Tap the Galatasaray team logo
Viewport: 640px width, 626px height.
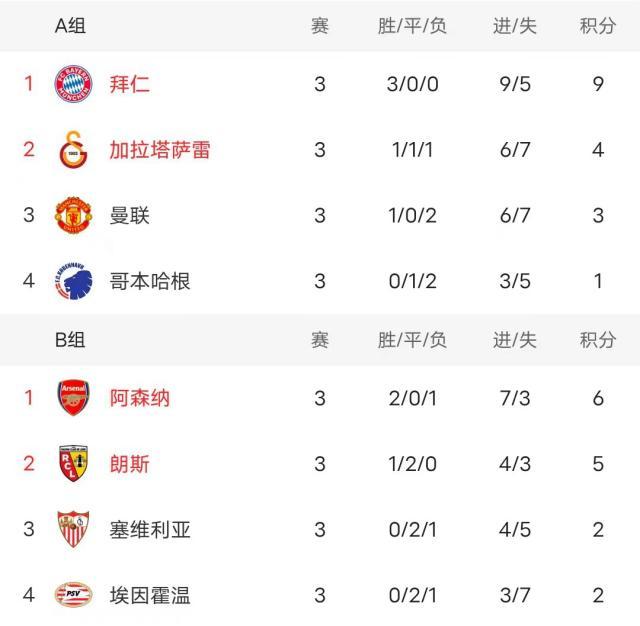[76, 150]
